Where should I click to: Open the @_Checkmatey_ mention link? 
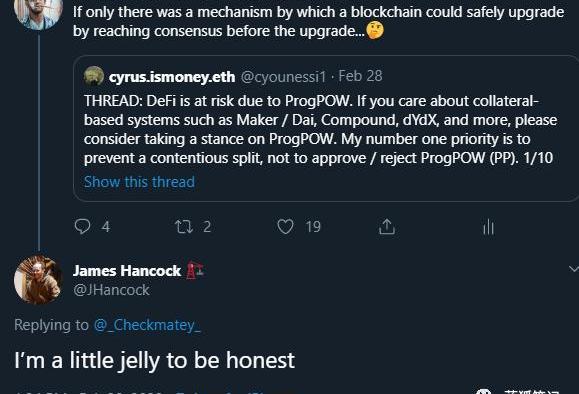coord(147,325)
